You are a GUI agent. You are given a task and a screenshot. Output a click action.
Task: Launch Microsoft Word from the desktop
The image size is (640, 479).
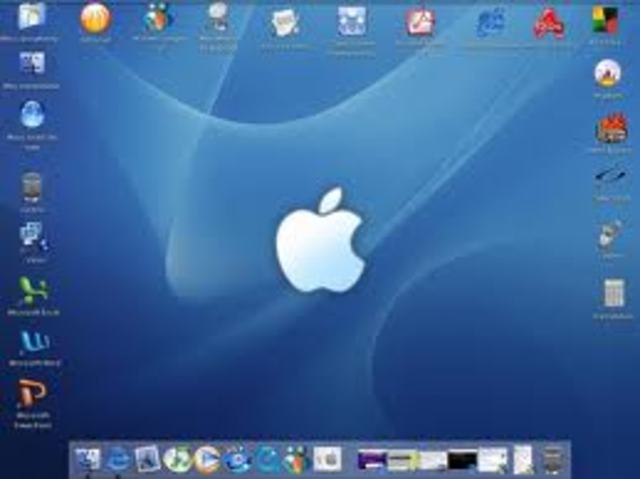pos(34,344)
